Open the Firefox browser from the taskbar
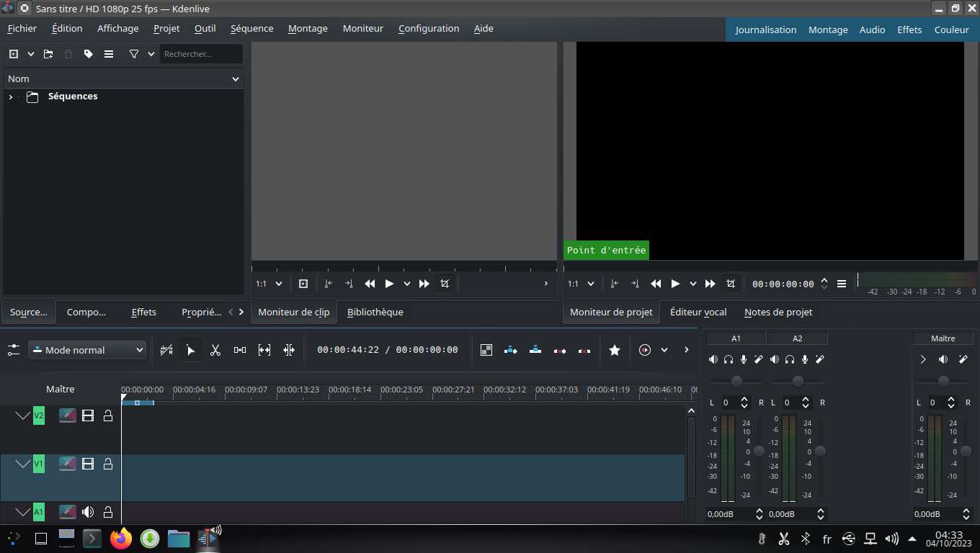 [x=121, y=538]
